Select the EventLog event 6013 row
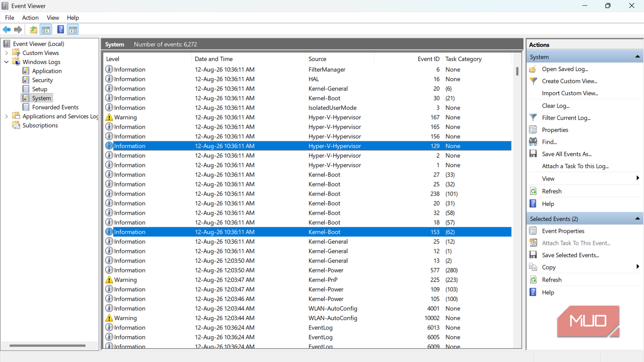Image resolution: width=644 pixels, height=362 pixels. click(308, 328)
